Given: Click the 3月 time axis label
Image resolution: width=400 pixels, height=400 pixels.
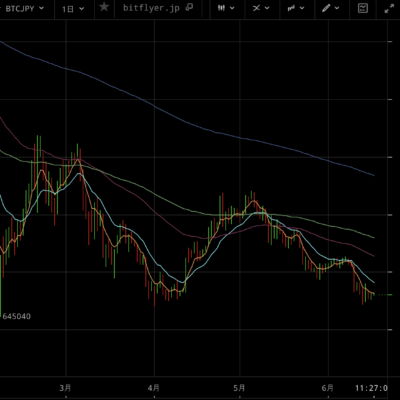Looking at the screenshot, I should click(66, 388).
